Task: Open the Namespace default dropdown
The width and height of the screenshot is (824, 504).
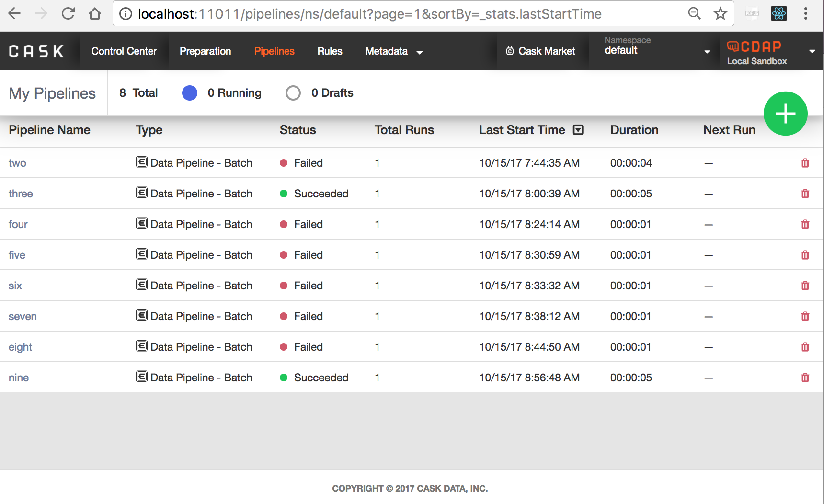Action: click(657, 51)
